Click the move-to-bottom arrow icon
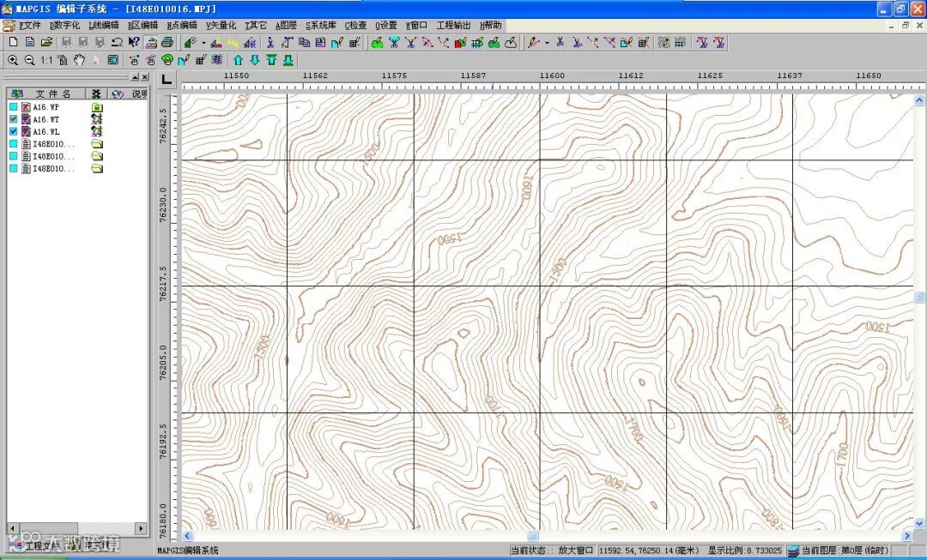 (x=288, y=60)
